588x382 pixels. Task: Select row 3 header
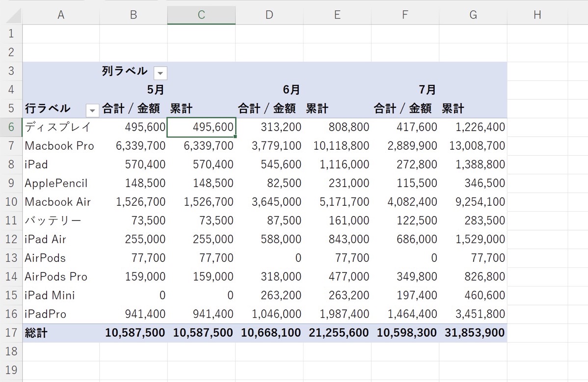point(11,71)
